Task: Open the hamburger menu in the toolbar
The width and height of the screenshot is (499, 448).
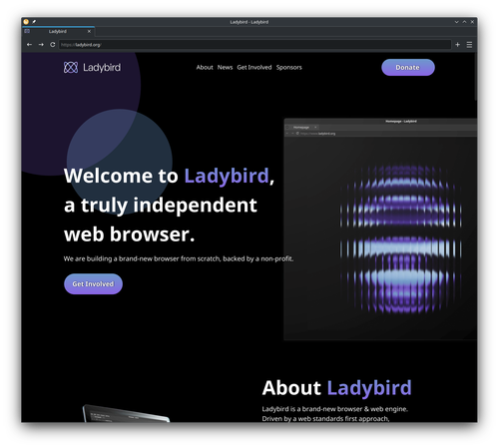Action: 469,45
